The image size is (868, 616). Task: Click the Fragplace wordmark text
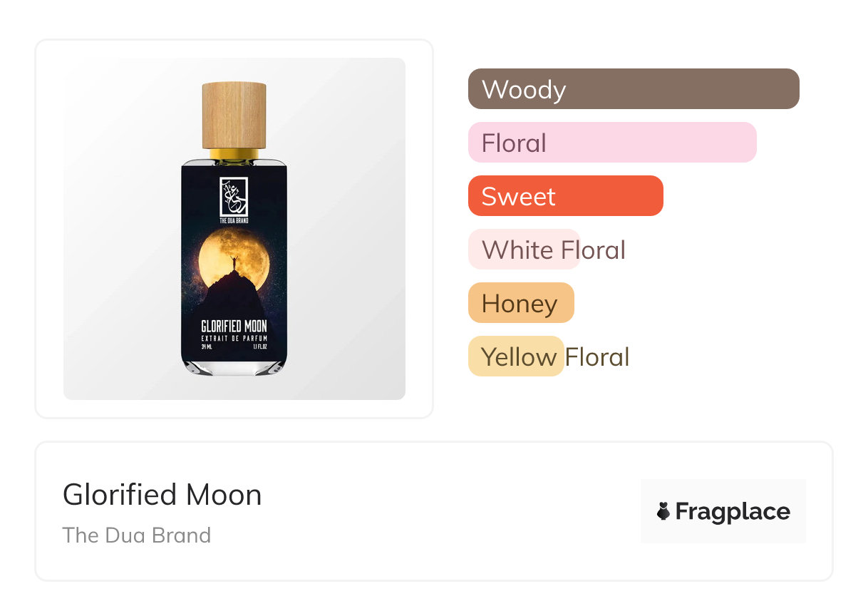click(733, 512)
